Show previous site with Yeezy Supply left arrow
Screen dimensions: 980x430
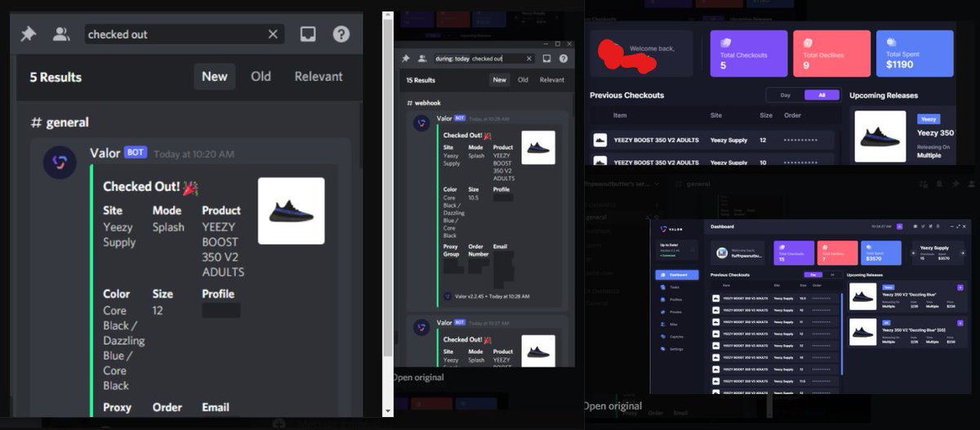click(x=914, y=253)
